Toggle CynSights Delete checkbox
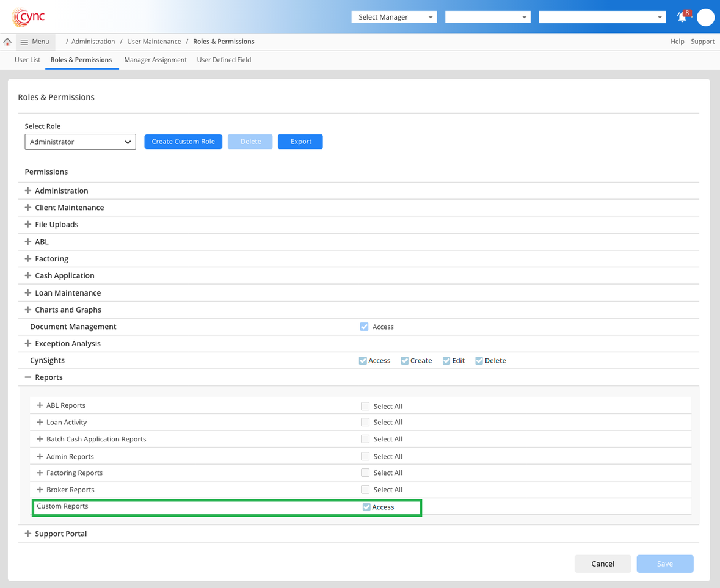 point(479,361)
